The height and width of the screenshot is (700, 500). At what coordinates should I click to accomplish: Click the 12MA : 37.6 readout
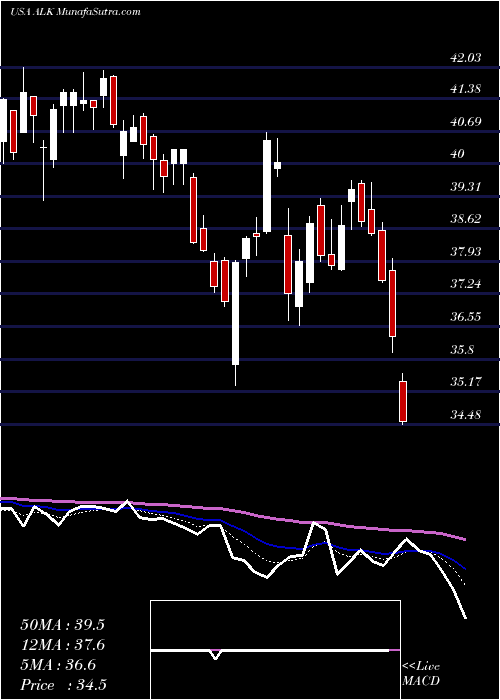coord(62,645)
